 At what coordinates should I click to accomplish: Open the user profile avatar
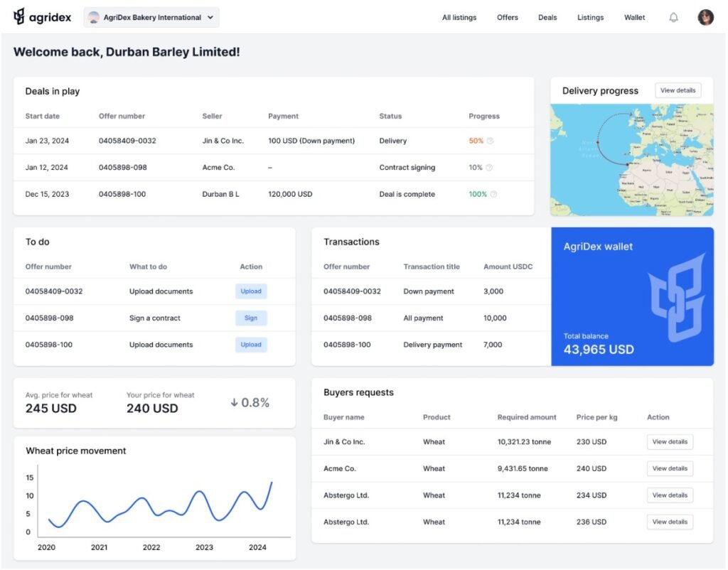tap(705, 18)
